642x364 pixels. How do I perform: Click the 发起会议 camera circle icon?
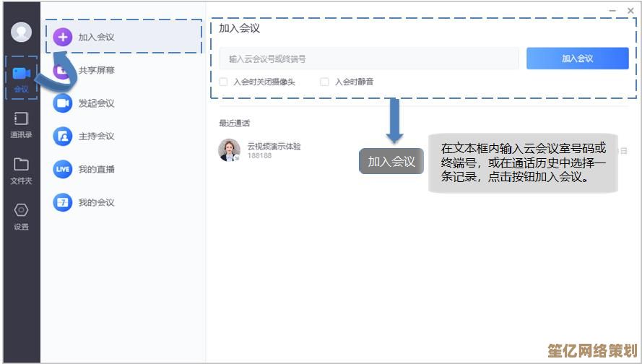63,103
